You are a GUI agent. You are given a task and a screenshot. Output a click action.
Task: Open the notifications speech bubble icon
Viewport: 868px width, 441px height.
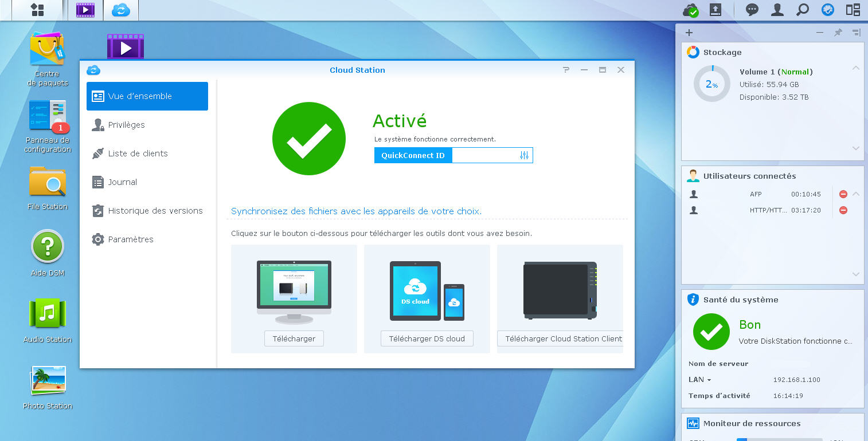click(x=752, y=10)
